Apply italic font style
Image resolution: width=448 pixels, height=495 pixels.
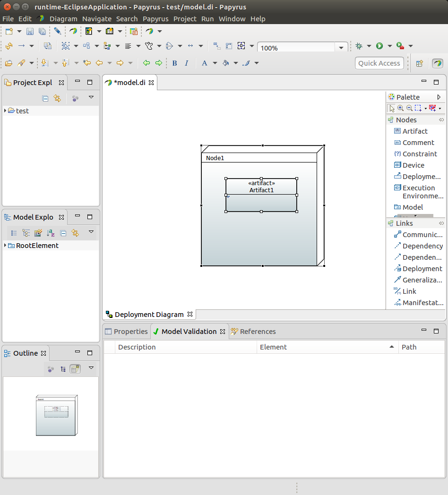pyautogui.click(x=186, y=63)
